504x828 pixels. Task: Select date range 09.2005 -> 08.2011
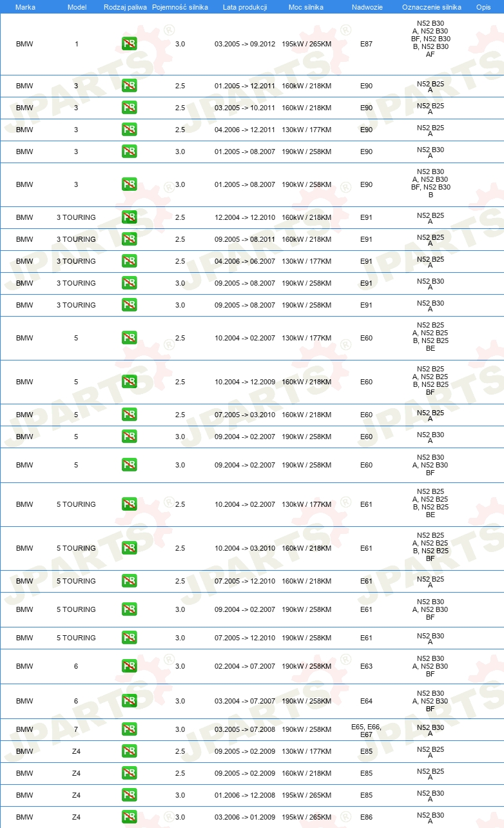pyautogui.click(x=245, y=239)
